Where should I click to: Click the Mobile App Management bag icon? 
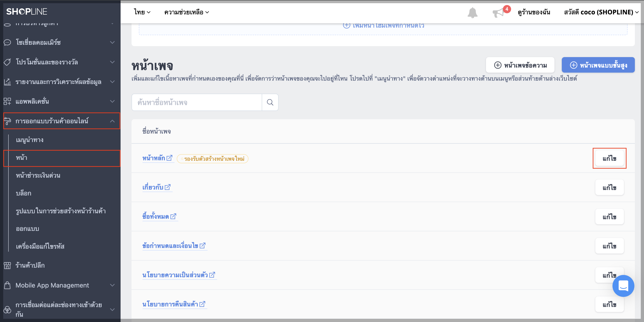tap(7, 285)
